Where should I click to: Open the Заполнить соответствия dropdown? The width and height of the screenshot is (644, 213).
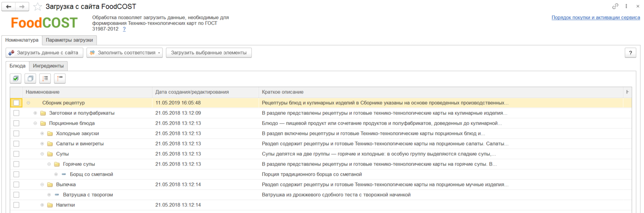pyautogui.click(x=125, y=53)
